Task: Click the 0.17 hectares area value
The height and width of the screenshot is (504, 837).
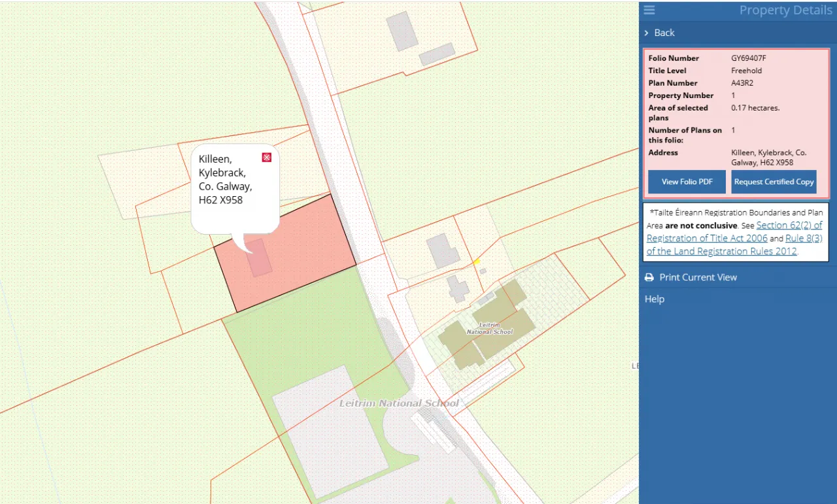Action: 755,108
